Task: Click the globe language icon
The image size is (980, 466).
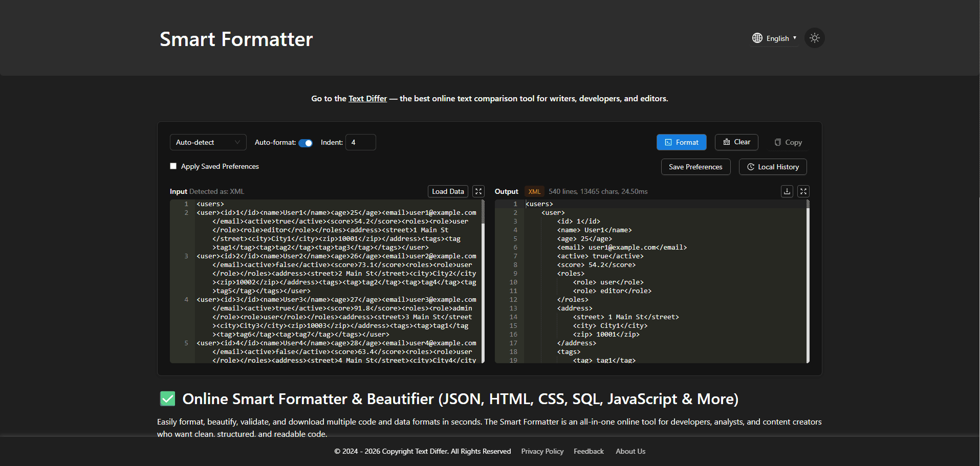Action: 757,38
